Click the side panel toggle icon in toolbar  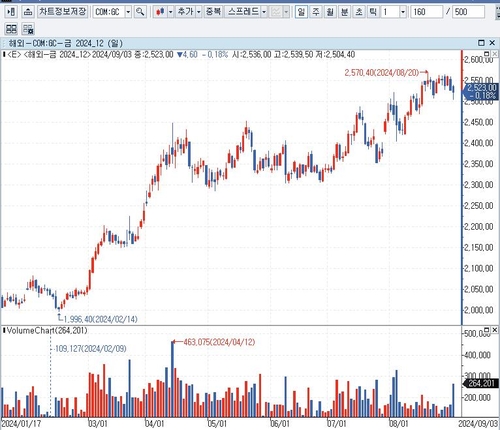pyautogui.click(x=11, y=12)
